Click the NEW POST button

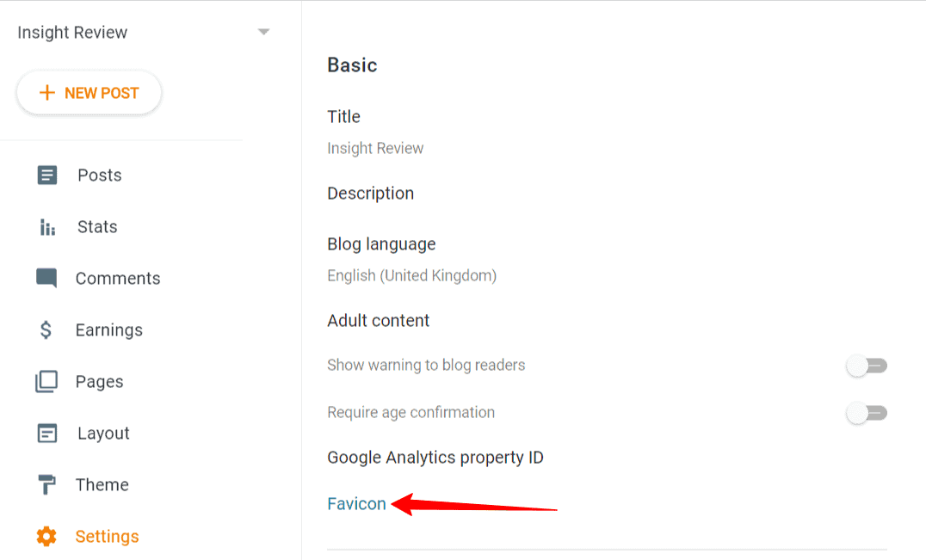pyautogui.click(x=89, y=92)
